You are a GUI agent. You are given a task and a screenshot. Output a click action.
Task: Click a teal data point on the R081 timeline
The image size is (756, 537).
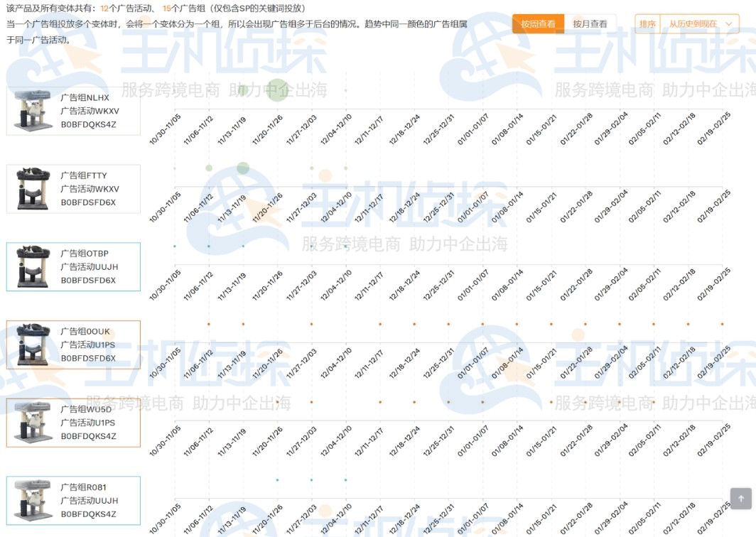point(276,480)
